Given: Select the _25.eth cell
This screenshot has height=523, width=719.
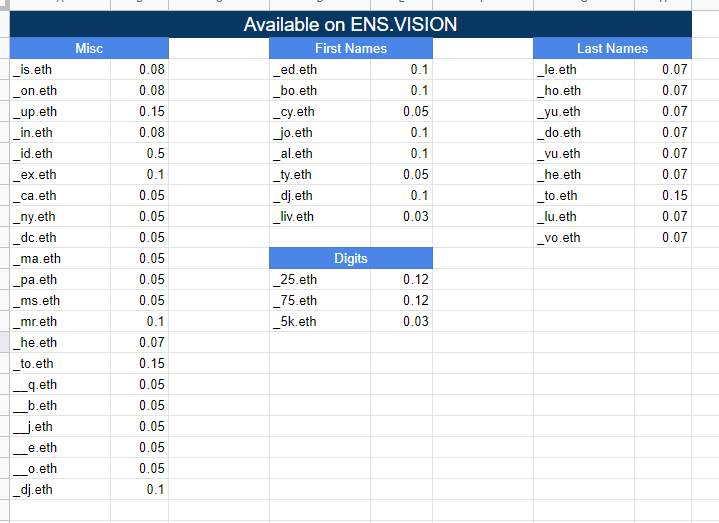Looking at the screenshot, I should tap(320, 280).
